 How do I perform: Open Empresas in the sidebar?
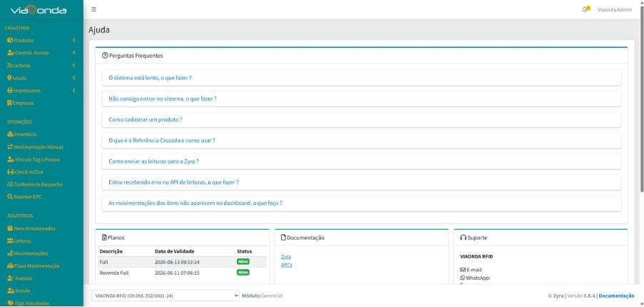(24, 103)
